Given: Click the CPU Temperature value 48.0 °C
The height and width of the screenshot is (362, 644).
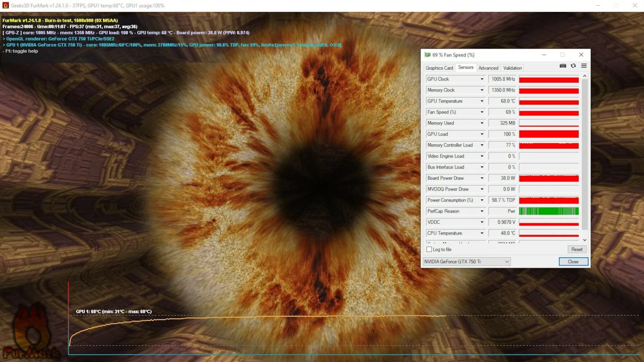Looking at the screenshot, I should coord(503,233).
